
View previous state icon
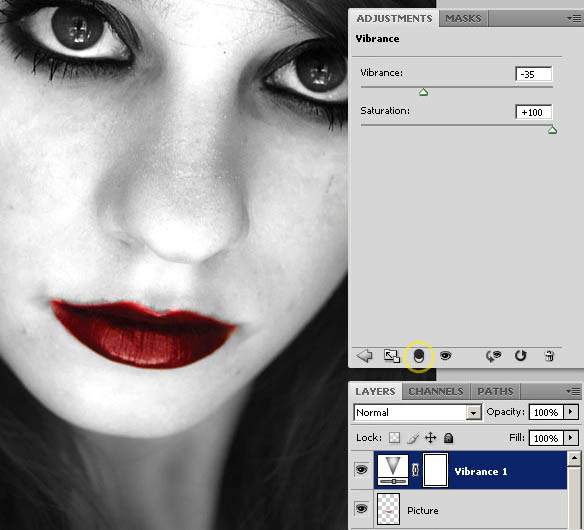pos(493,356)
